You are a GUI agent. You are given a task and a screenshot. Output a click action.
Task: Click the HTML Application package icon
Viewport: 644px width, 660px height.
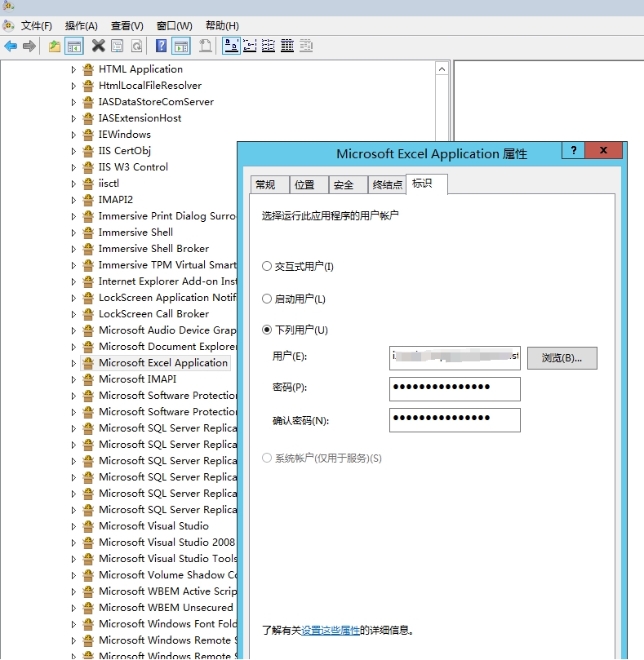(x=88, y=69)
